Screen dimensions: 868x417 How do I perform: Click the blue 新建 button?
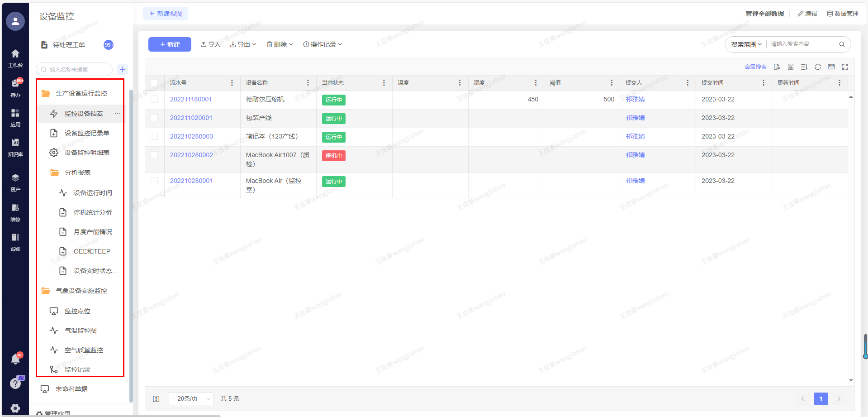click(170, 44)
